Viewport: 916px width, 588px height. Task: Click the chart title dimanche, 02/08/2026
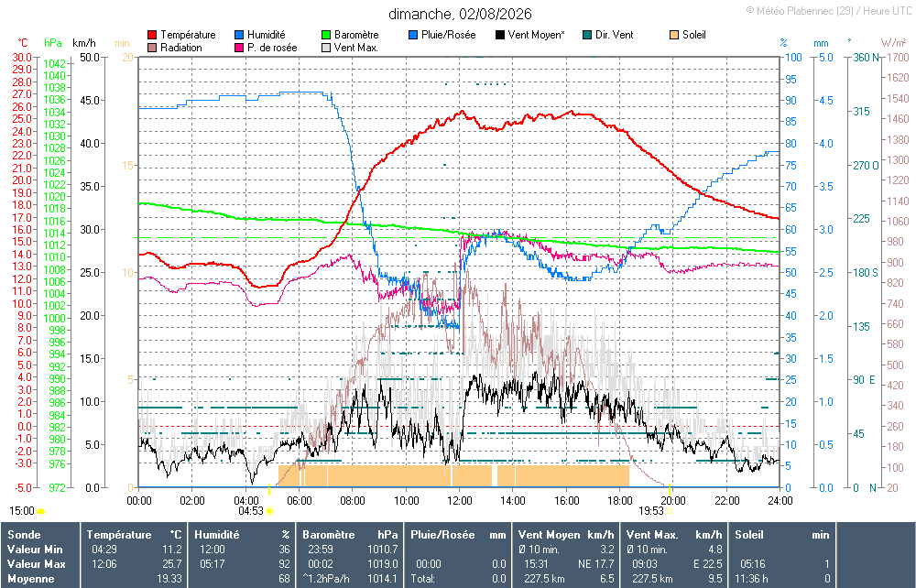coord(461,14)
